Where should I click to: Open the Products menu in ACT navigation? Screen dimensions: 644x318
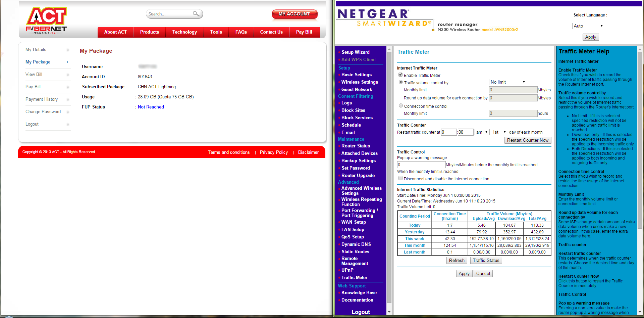[x=150, y=32]
